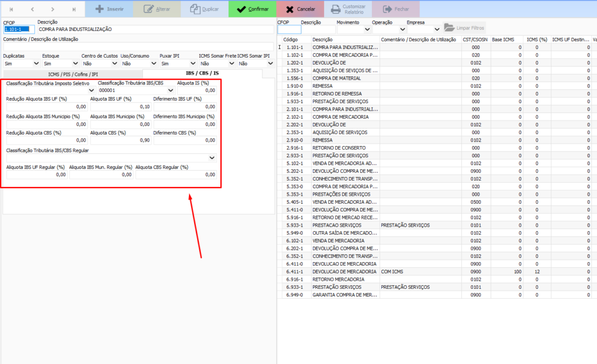Go to the first record navigation arrow
Image resolution: width=597 pixels, height=364 pixels.
point(12,9)
